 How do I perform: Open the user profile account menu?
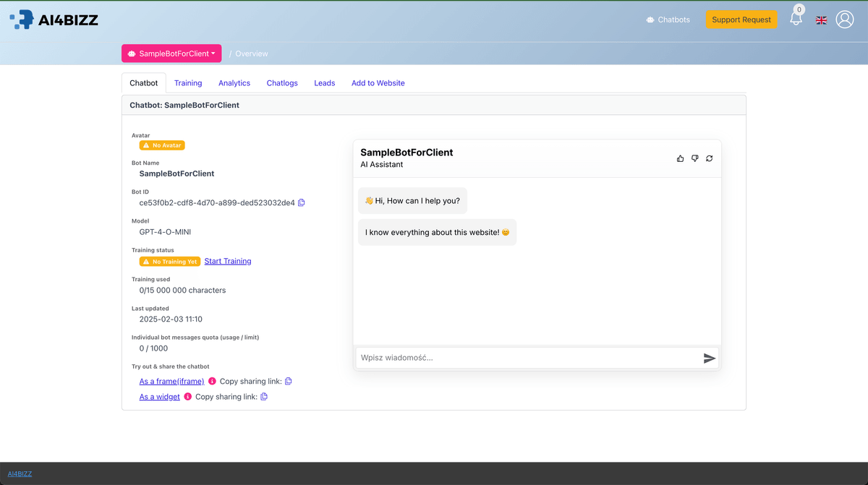(x=845, y=20)
